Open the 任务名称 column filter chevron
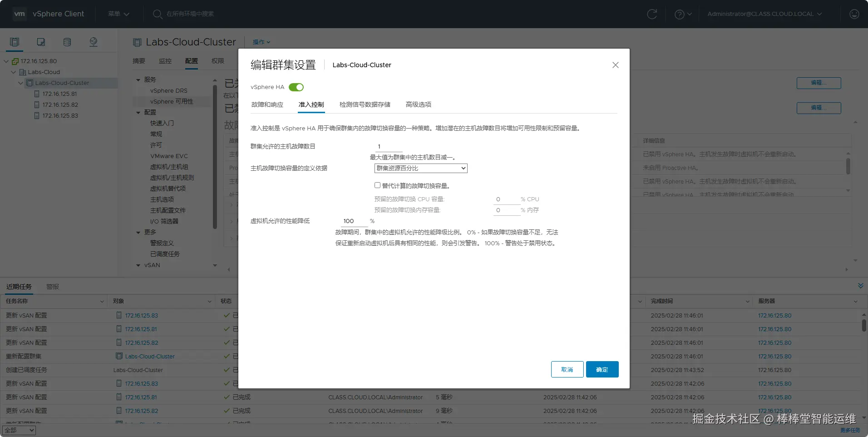Screen dimensions: 868x437 pos(102,301)
